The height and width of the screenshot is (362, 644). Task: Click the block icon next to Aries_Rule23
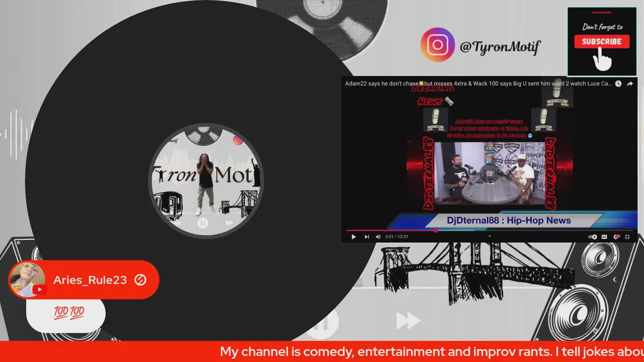[x=140, y=280]
